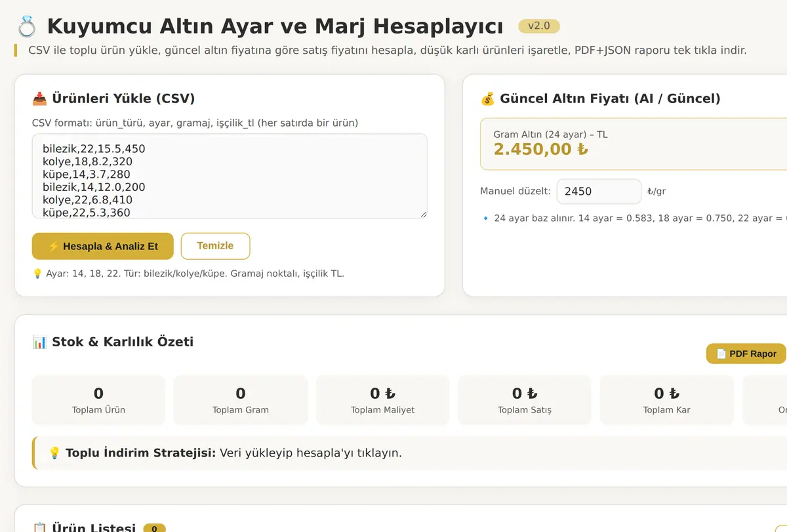Click the ₺/gr unit label

(656, 192)
